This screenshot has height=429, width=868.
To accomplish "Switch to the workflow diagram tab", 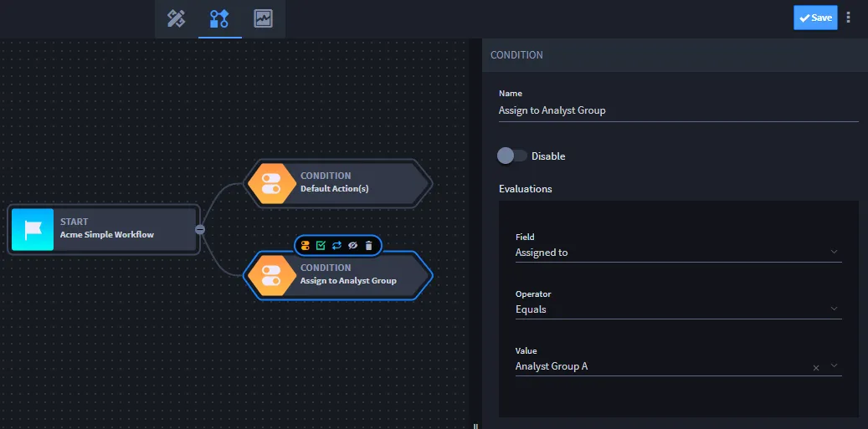I will pyautogui.click(x=219, y=18).
